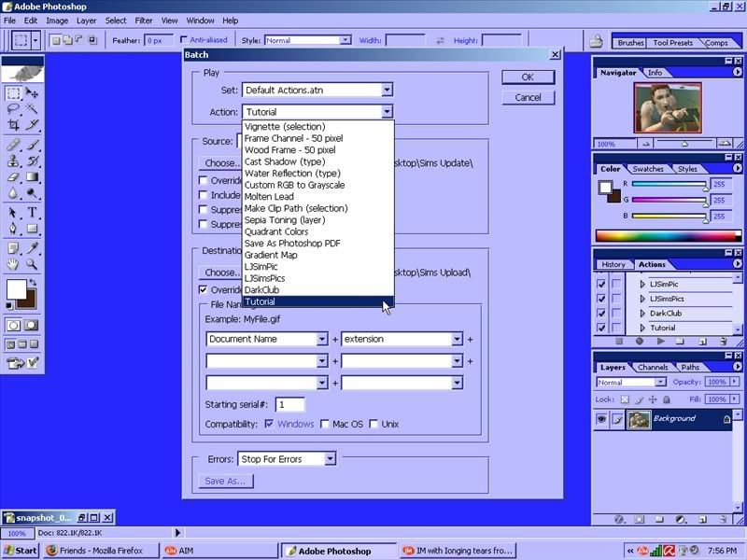Viewport: 747px width, 560px height.
Task: Click Play selection in Actions panel
Action: [660, 341]
